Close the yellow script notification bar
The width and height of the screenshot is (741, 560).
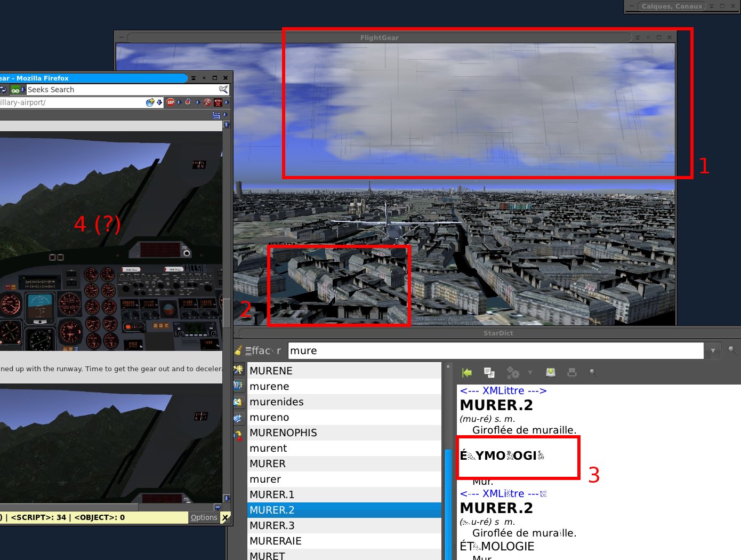tap(225, 517)
